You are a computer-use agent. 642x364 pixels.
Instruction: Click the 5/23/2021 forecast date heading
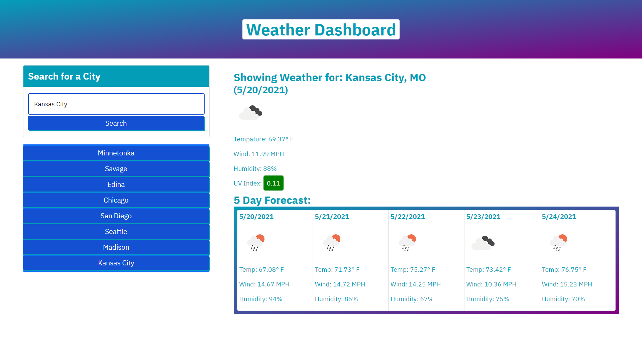(x=483, y=217)
